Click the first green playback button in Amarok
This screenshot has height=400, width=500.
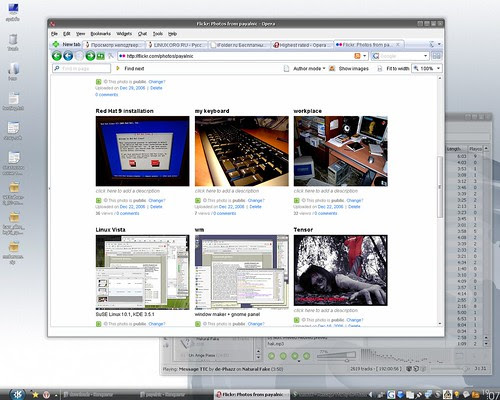pyautogui.click(x=272, y=356)
